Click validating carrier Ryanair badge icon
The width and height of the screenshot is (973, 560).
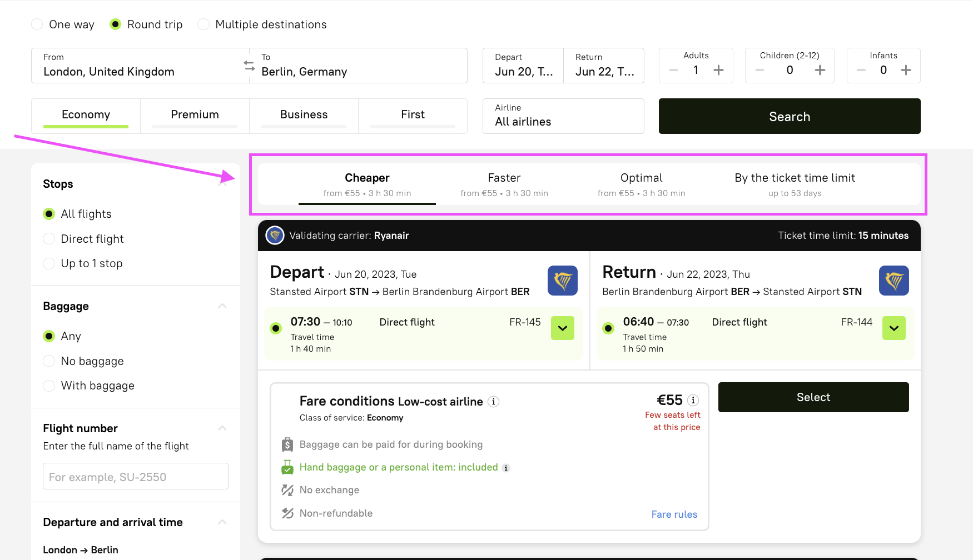275,236
